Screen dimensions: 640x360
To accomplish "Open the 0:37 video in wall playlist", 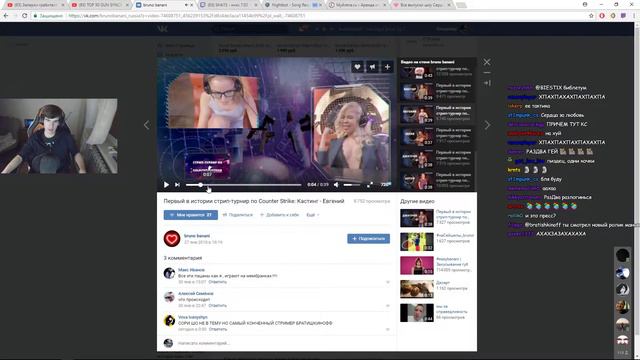I will [x=417, y=137].
